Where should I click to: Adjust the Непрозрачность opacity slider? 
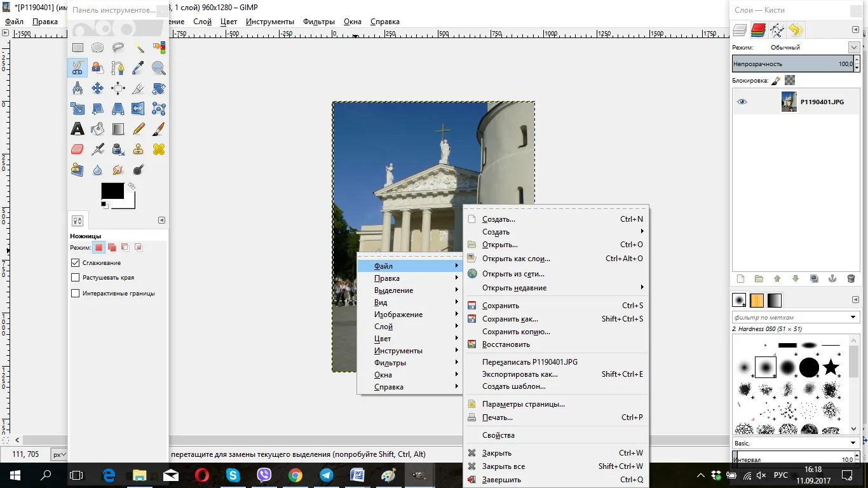(x=794, y=64)
